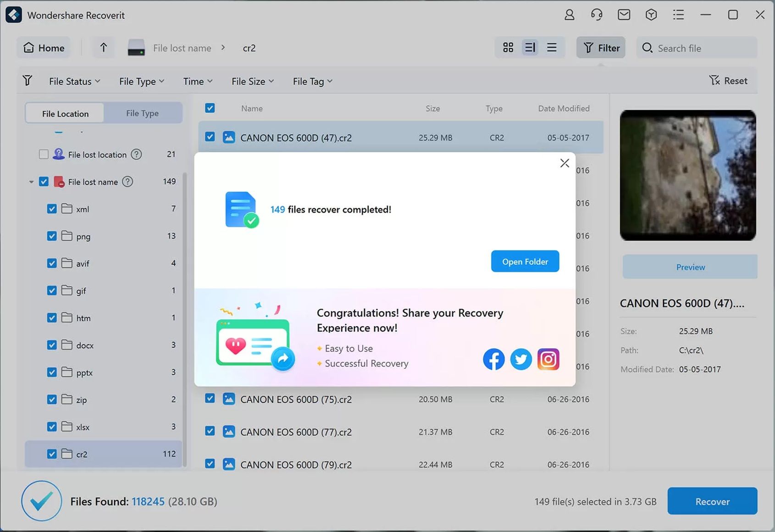Select the File Location tab

65,113
